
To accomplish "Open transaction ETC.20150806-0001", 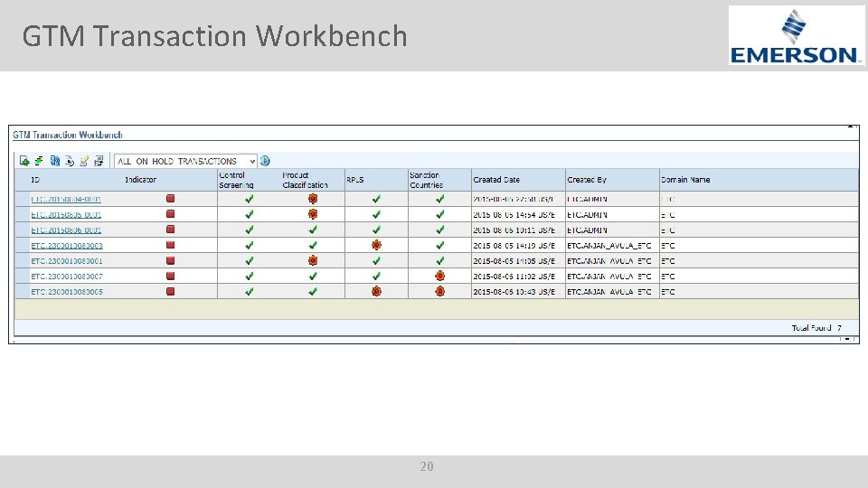I will 66,230.
